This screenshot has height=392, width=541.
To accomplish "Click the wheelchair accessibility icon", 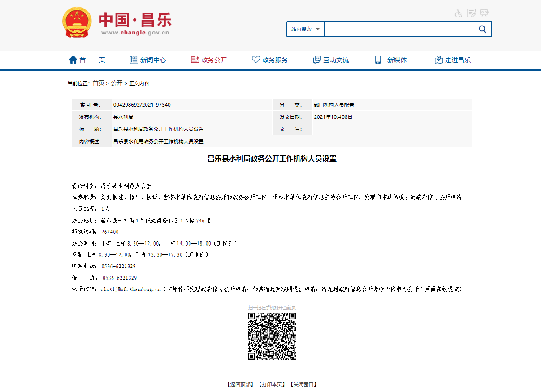I will 459,13.
